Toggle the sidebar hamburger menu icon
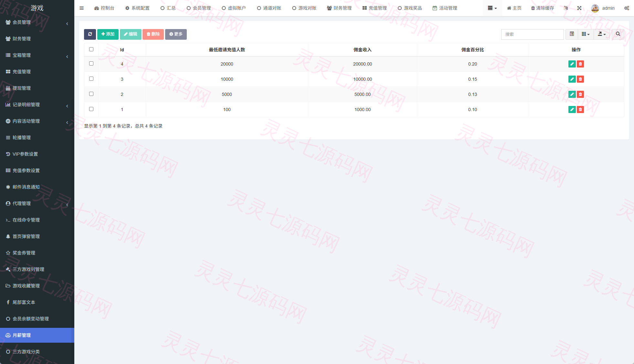The image size is (634, 364). (81, 8)
